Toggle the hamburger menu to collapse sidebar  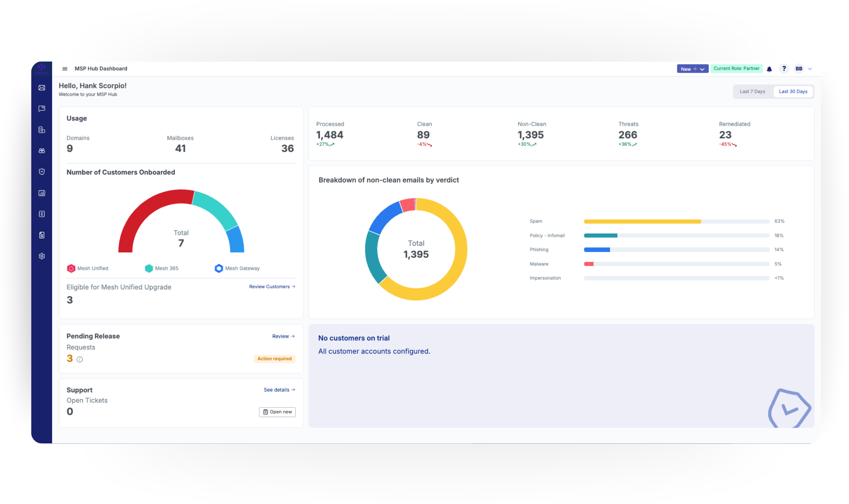[65, 69]
